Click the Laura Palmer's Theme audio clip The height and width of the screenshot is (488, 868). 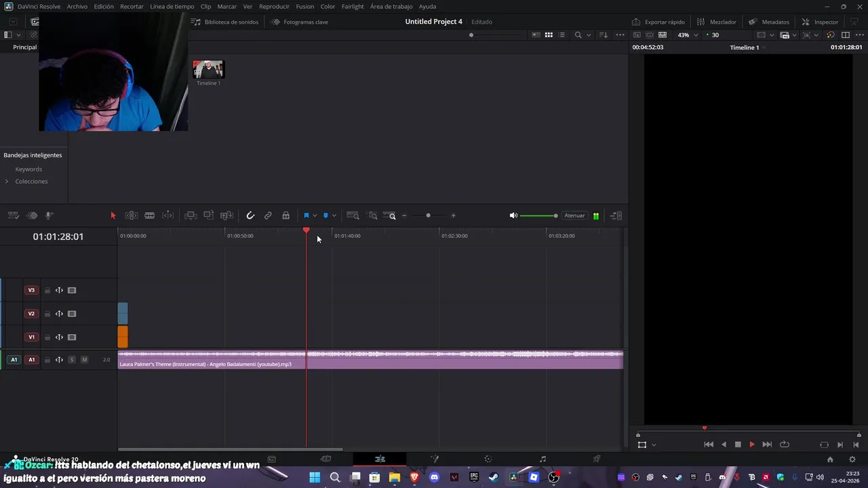coord(370,360)
